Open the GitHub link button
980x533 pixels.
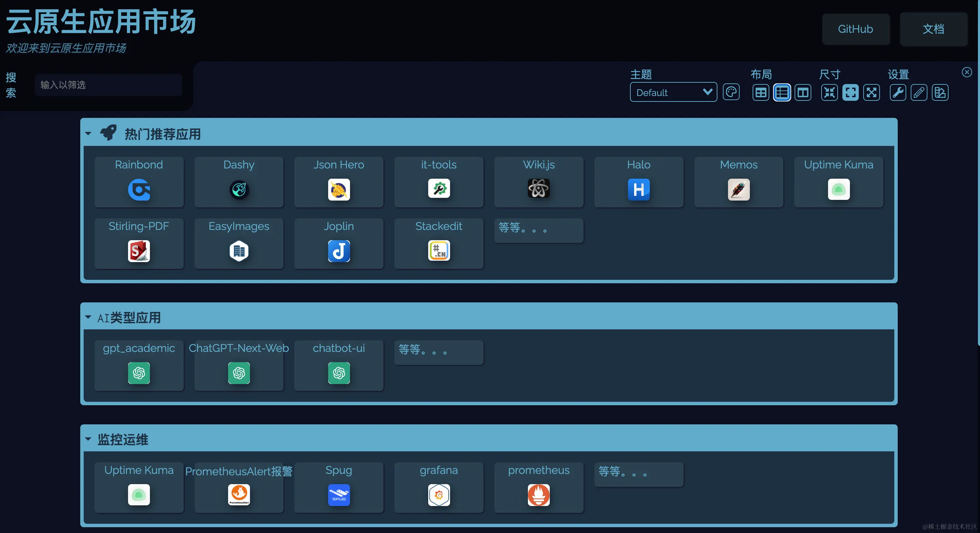tap(855, 29)
